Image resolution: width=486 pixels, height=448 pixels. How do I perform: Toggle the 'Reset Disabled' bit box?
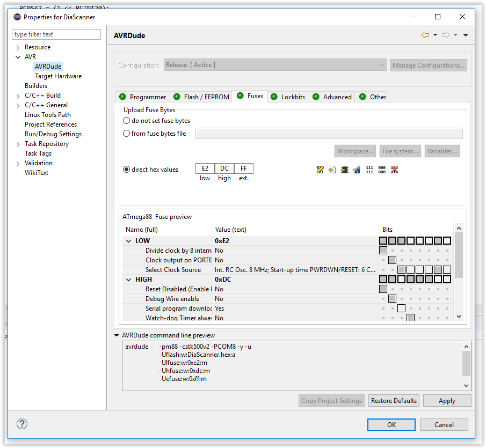pyautogui.click(x=383, y=289)
